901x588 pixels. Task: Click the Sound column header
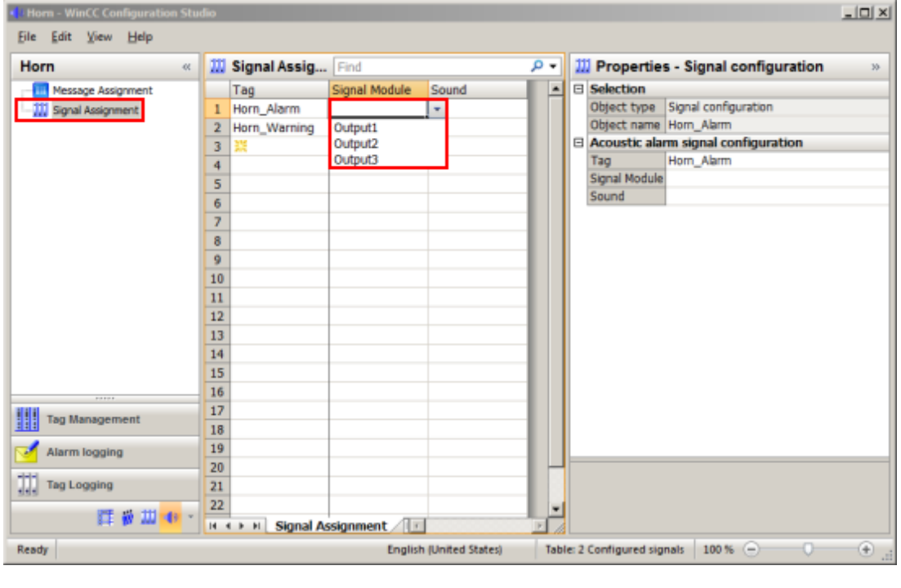coord(478,90)
